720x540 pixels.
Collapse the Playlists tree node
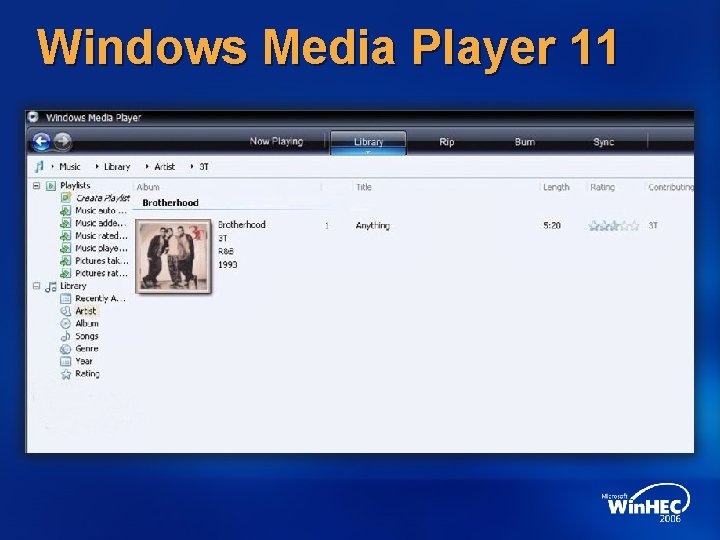(x=37, y=186)
